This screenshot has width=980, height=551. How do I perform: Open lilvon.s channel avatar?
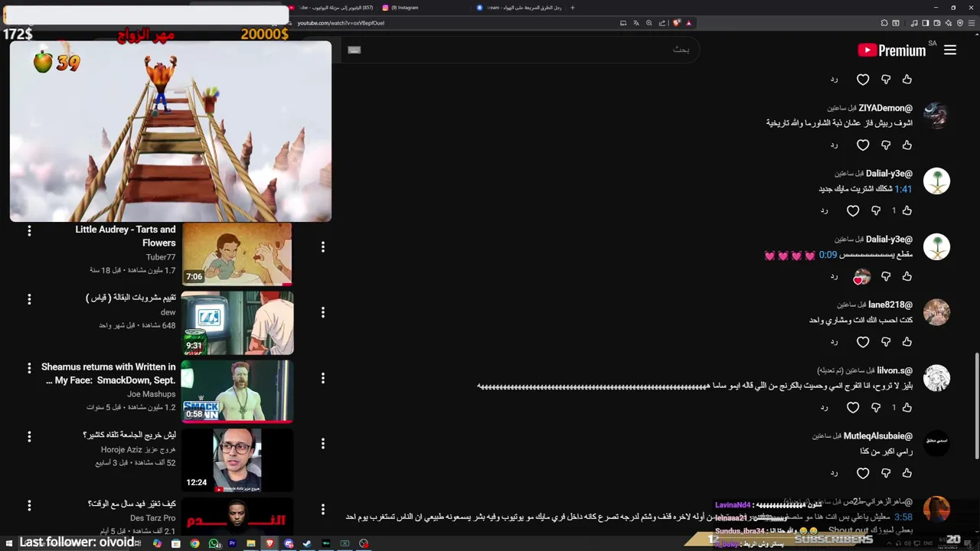(936, 378)
